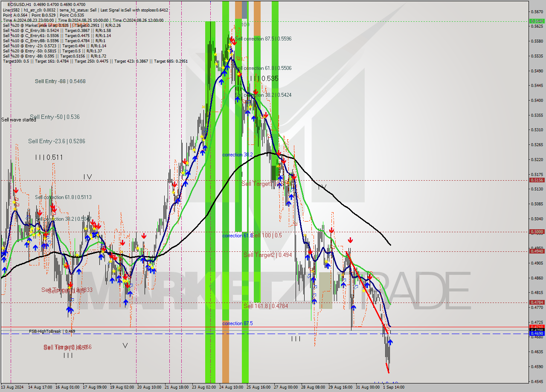The width and height of the screenshot is (546, 392).
Task: Select 'Sell correction 87.5 | 0.5596' label
Action: point(263,38)
